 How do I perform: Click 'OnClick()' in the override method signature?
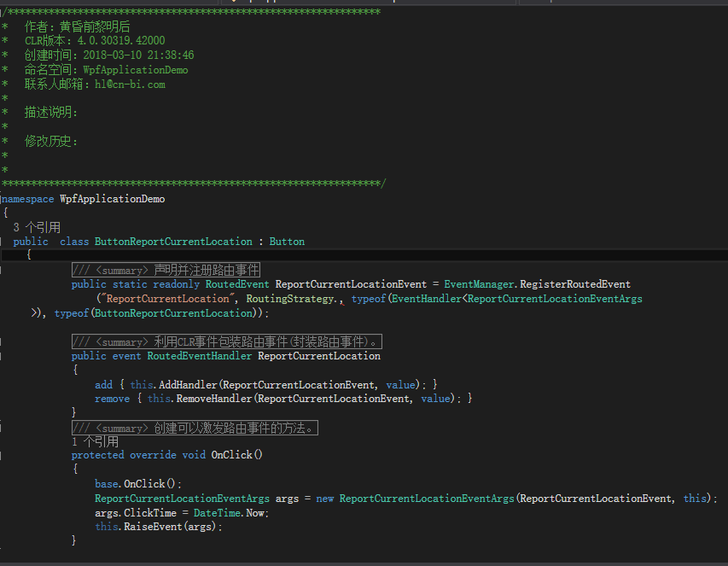click(236, 454)
